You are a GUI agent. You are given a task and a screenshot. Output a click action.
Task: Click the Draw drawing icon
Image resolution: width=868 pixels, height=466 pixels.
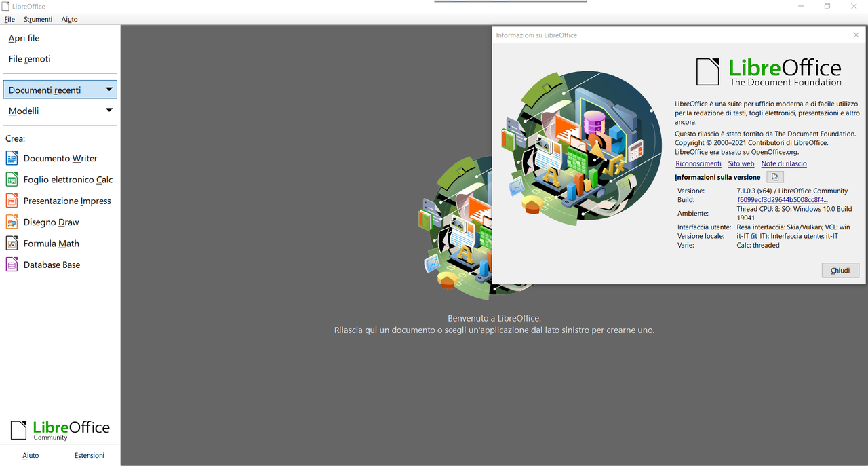[12, 222]
